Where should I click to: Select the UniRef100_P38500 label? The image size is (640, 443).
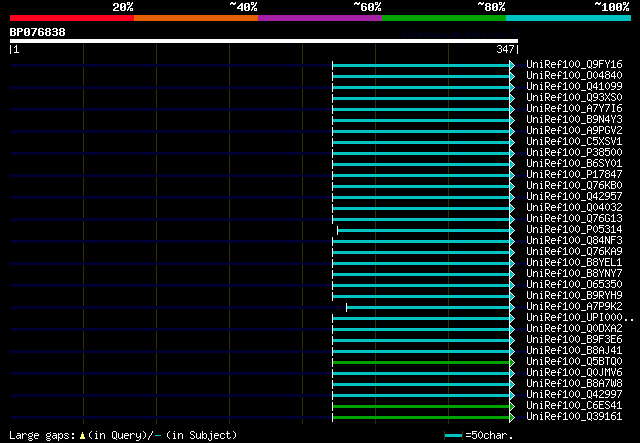[574, 152]
